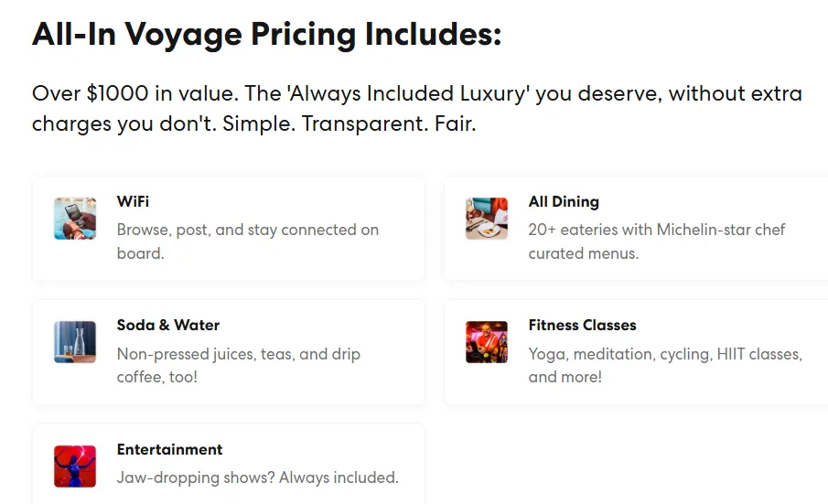
Task: Click the 'Yoga, meditation, cycling' description text
Action: coord(664,353)
